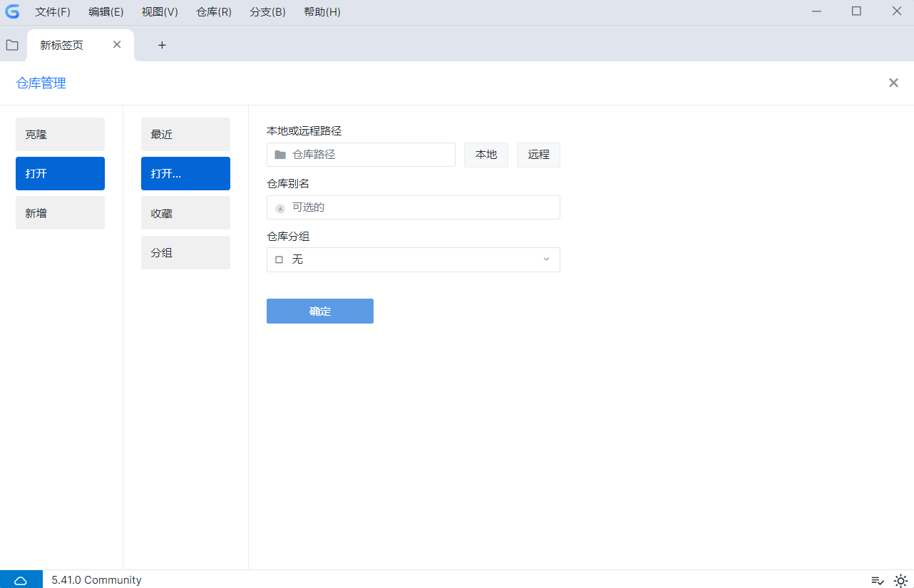Switch path mode to 本地

[x=486, y=155]
